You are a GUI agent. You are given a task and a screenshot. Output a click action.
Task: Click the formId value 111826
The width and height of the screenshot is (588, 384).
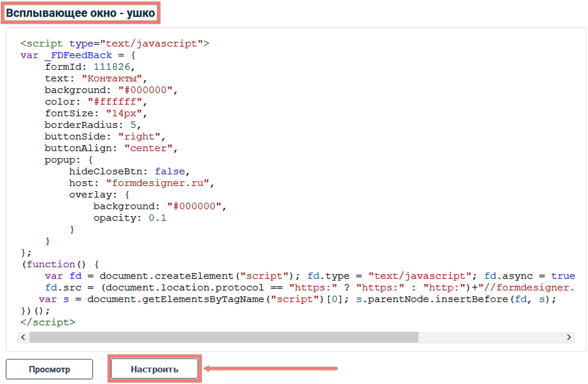pyautogui.click(x=113, y=67)
